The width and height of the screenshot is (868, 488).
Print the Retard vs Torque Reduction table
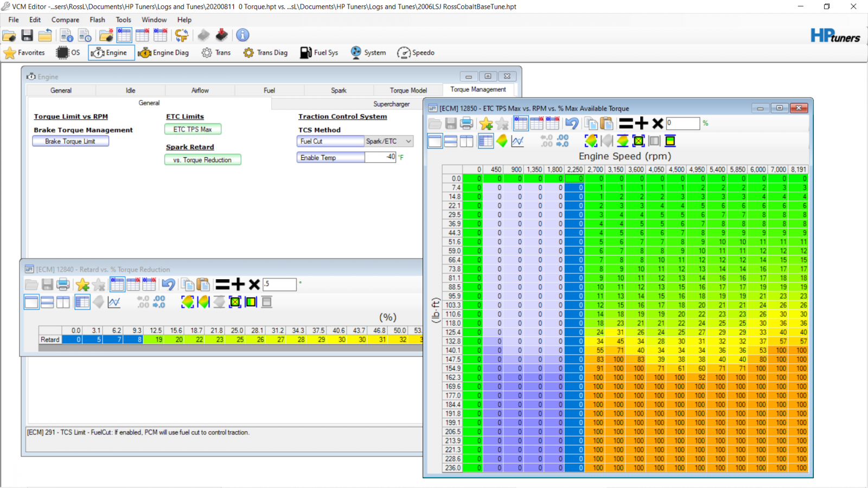point(63,285)
